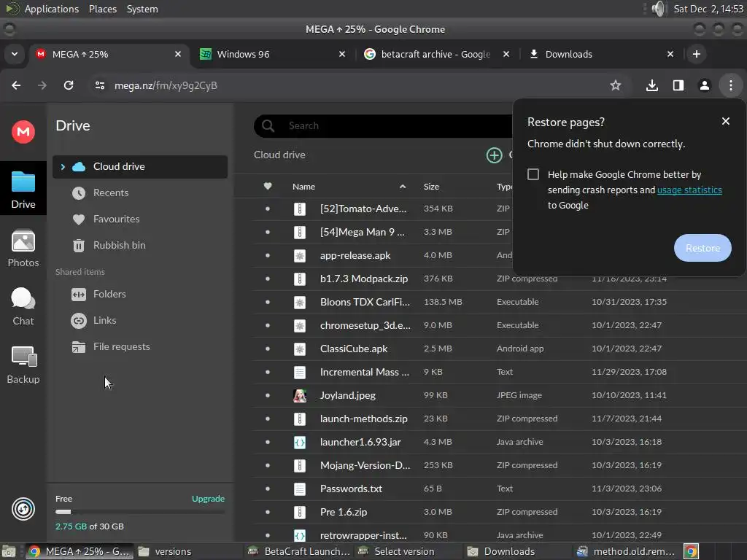View site information icon in address bar

(99, 85)
